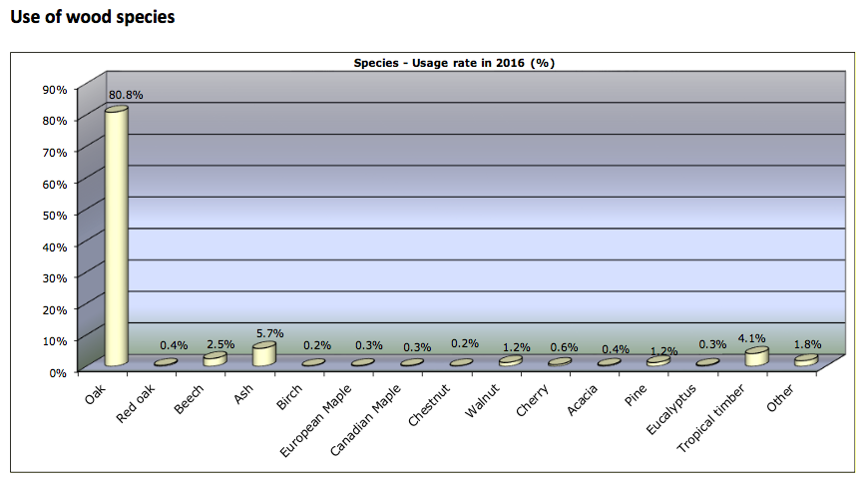This screenshot has height=482, width=868.
Task: Click the 'Other' category bar
Action: click(806, 360)
